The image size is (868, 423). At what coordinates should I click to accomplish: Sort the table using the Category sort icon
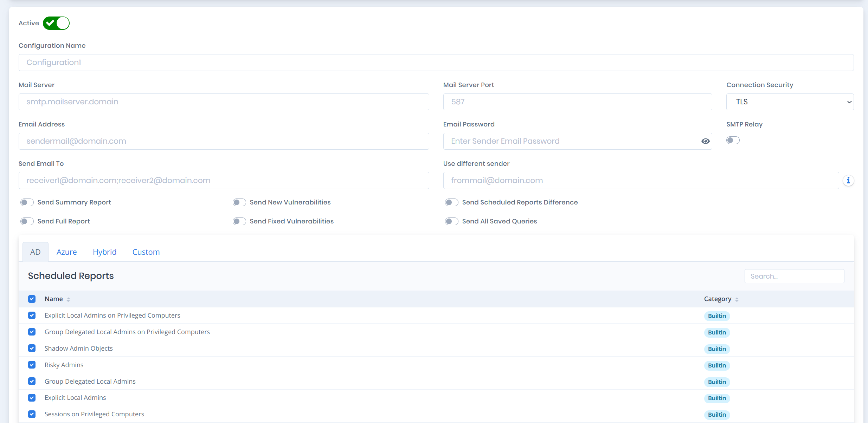coord(737,299)
